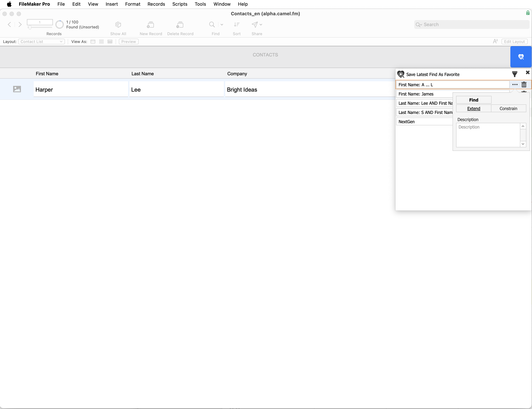This screenshot has height=409, width=532.
Task: Open the Layout Contact List dropdown
Action: [41, 42]
